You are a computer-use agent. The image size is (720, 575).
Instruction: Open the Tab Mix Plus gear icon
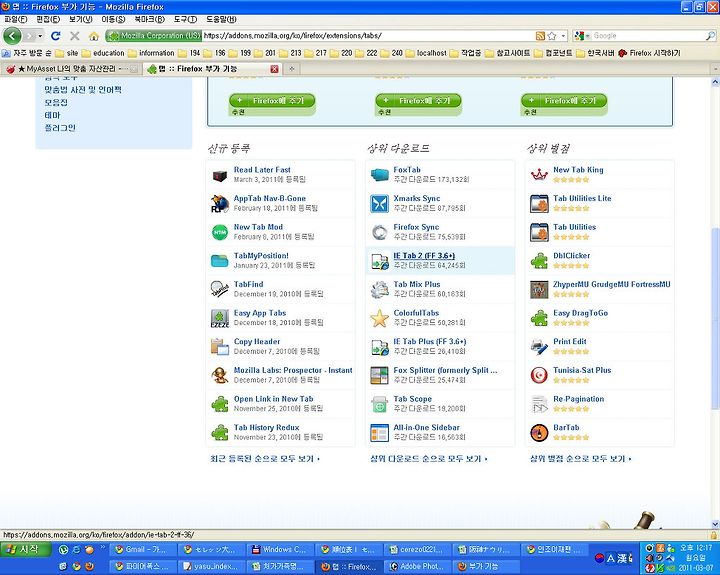(x=380, y=289)
